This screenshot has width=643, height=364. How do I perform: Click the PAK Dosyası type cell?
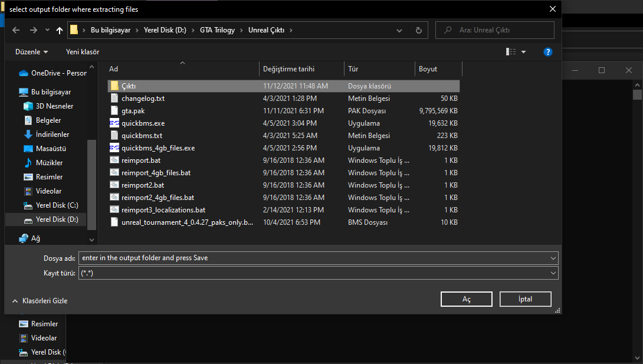point(367,111)
